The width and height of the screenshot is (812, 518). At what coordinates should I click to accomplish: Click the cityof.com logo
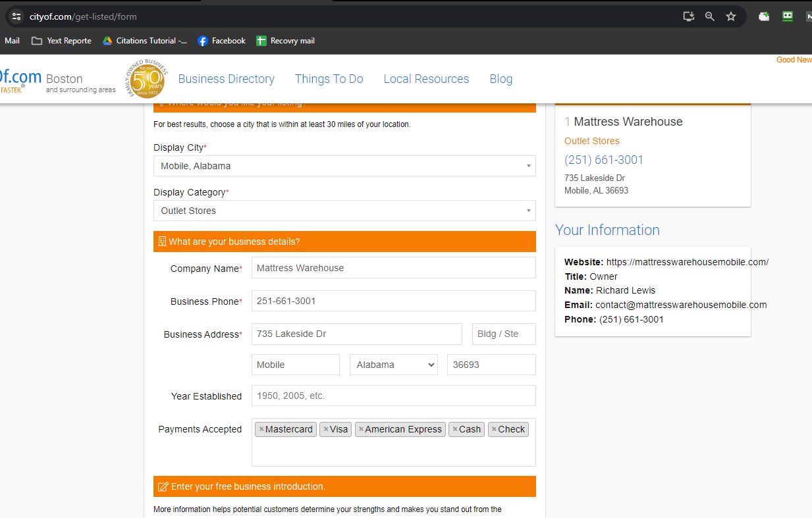(20, 80)
